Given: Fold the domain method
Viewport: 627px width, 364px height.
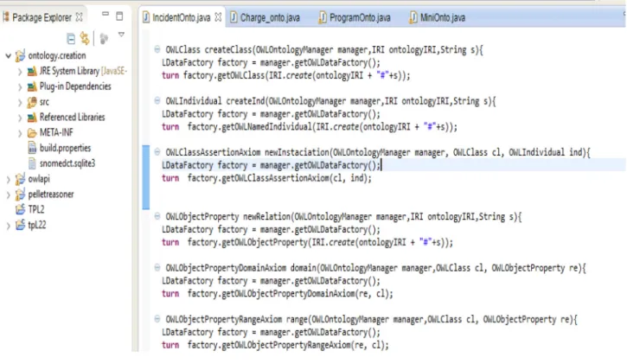Looking at the screenshot, I should point(157,267).
